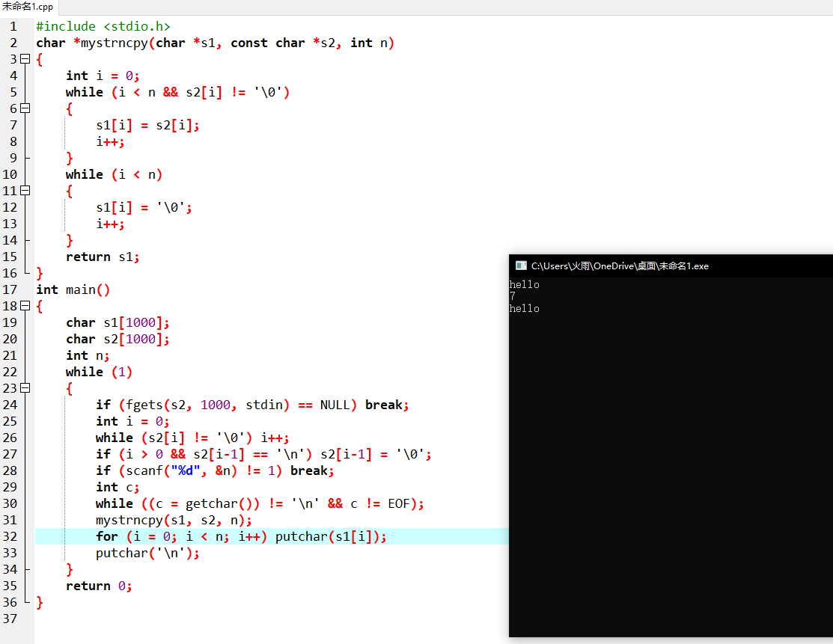Screen dimensions: 833x644
Task: Click line number 1 in the gutter
Action: point(13,26)
